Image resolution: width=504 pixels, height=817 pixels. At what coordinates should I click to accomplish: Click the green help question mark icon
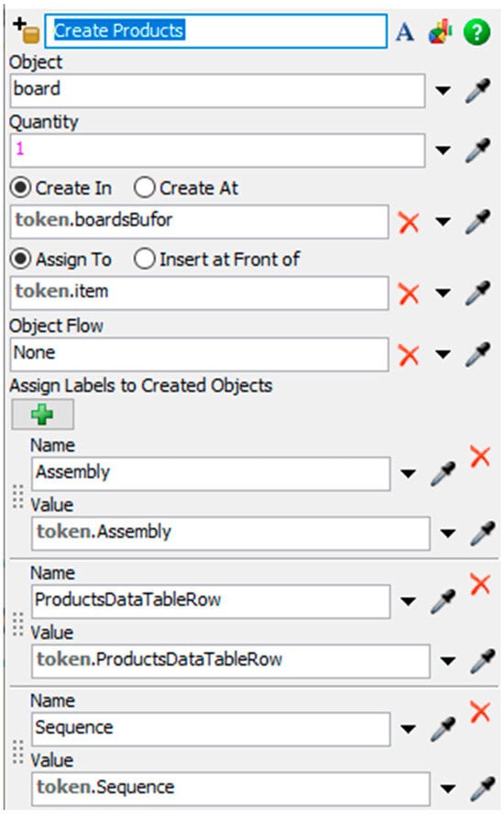tap(477, 32)
